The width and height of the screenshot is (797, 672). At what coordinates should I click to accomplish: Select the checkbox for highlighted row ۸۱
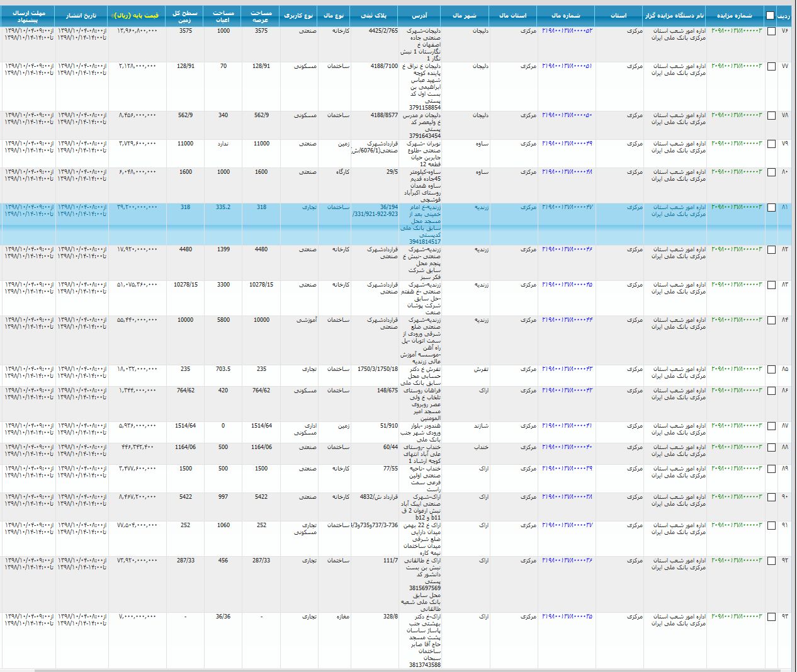coord(771,208)
